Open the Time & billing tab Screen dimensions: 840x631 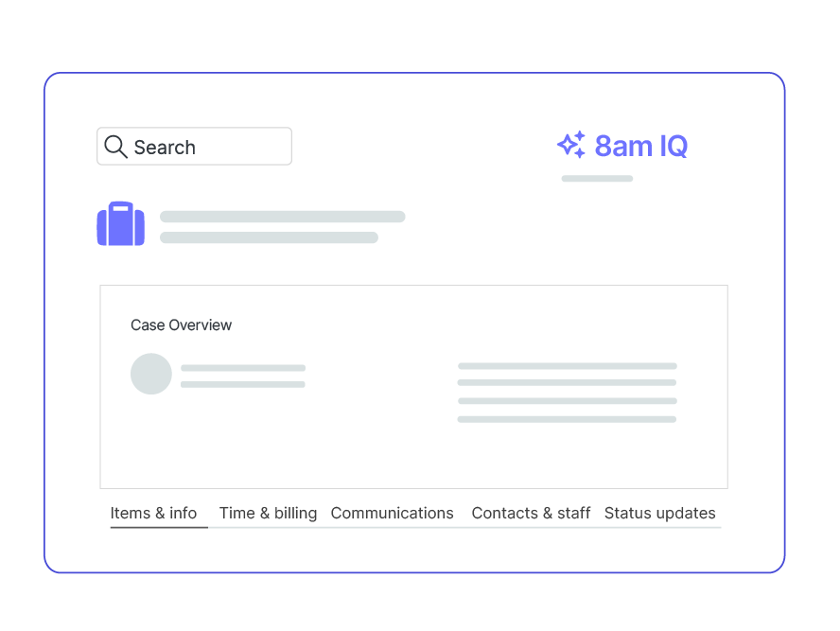point(268,513)
